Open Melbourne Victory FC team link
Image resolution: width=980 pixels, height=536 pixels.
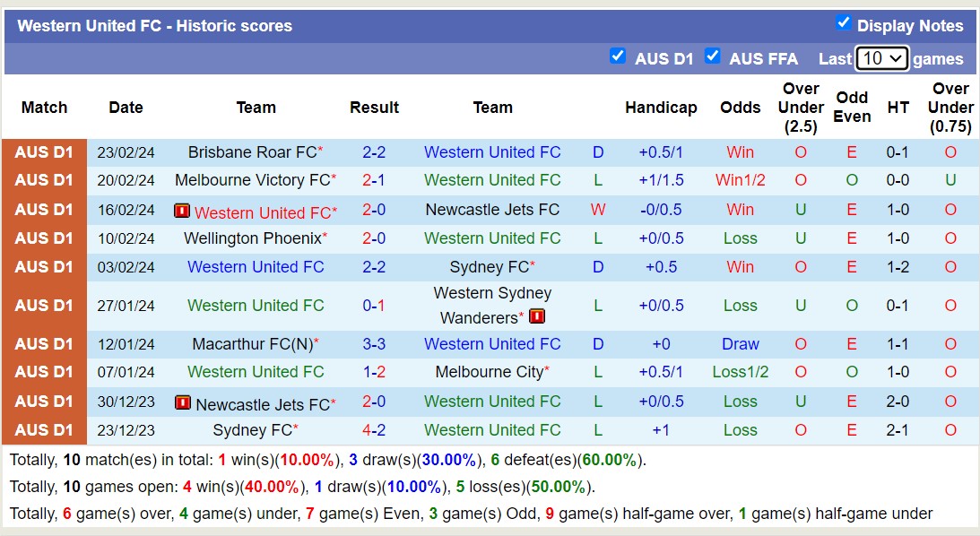pos(254,180)
